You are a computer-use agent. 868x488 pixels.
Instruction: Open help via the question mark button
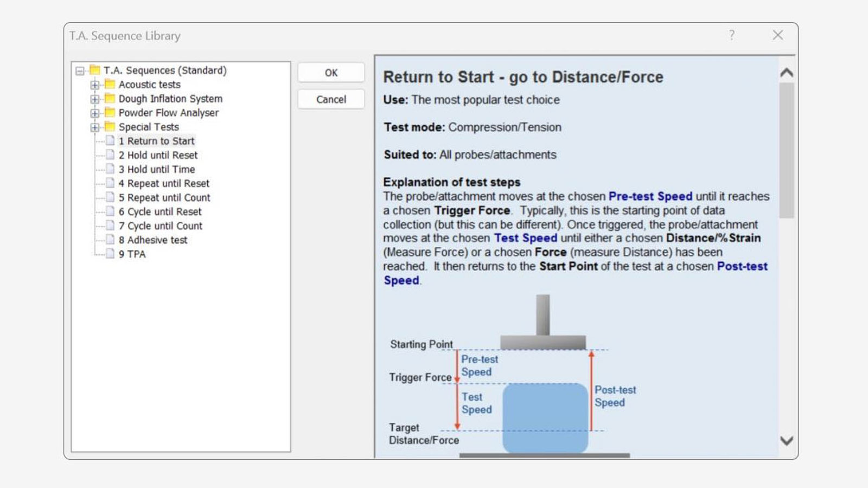point(732,35)
